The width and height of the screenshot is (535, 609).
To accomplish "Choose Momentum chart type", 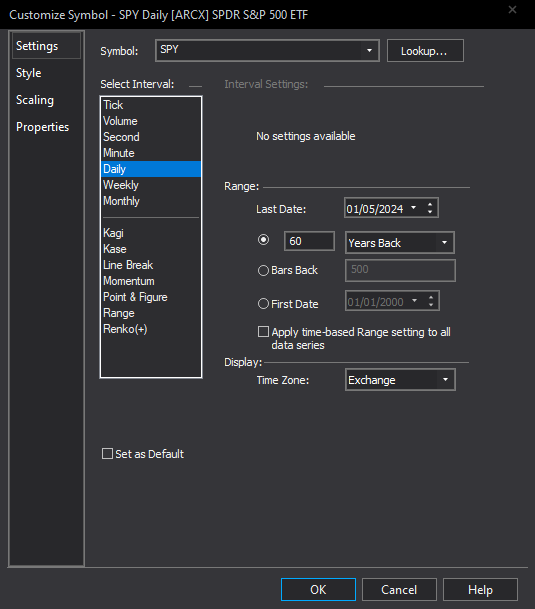I will click(x=151, y=281).
